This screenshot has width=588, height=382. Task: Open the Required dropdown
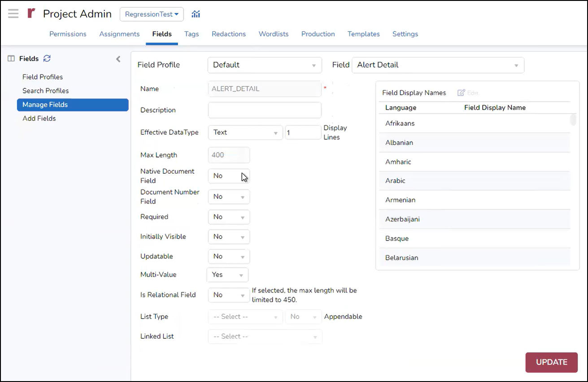tap(229, 217)
